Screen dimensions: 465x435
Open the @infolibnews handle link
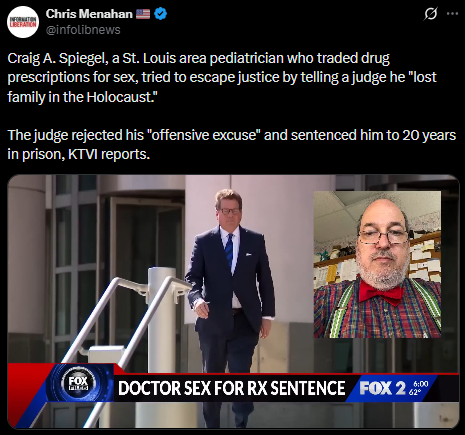83,30
